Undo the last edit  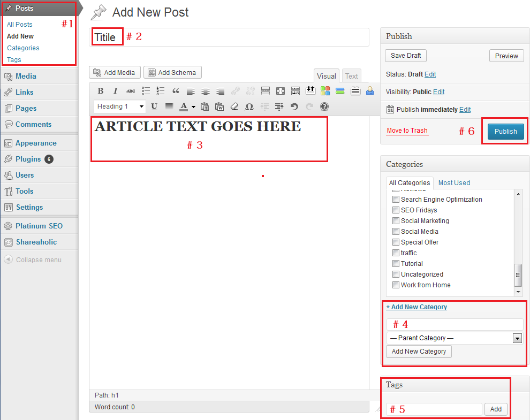pos(294,107)
